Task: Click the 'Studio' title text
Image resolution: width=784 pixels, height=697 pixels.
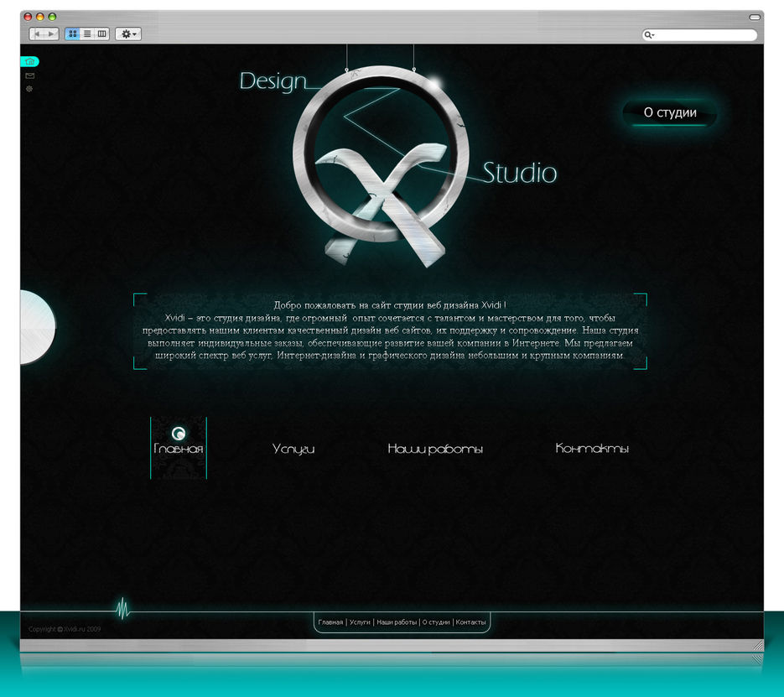Action: (x=520, y=173)
